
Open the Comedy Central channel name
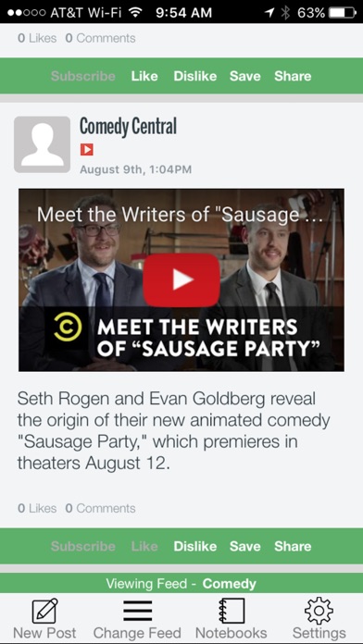click(128, 127)
